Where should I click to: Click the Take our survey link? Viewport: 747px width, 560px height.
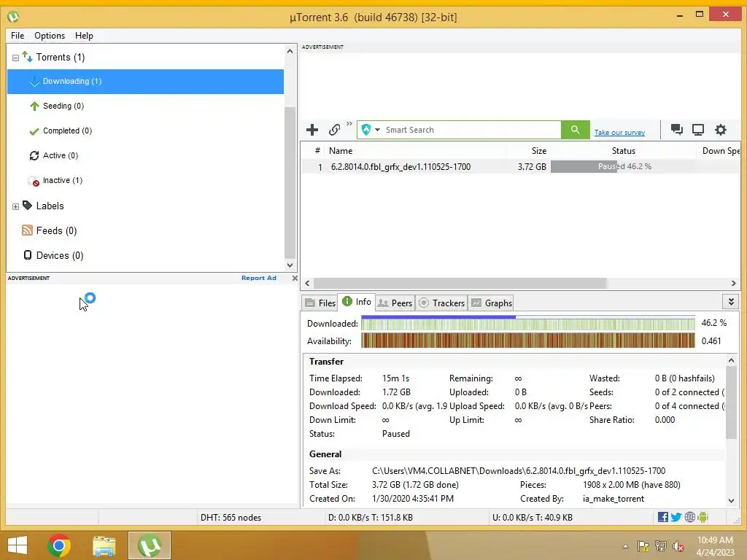pyautogui.click(x=619, y=133)
